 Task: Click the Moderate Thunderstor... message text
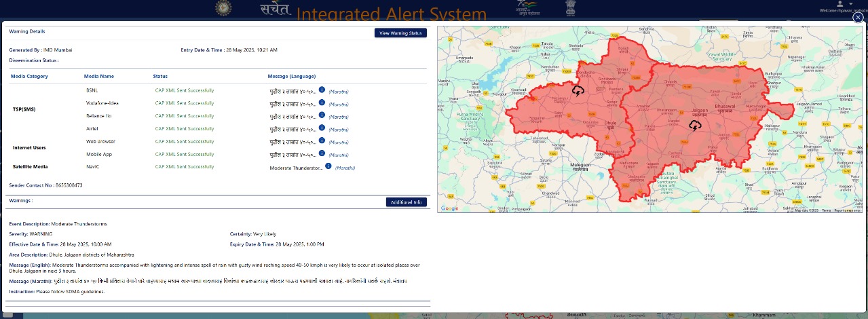tap(296, 167)
